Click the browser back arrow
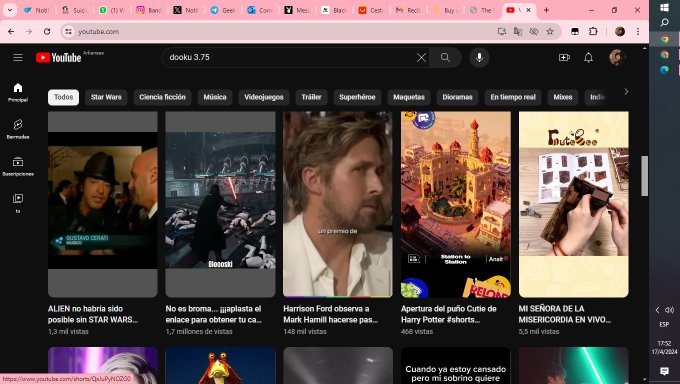Screen dimensions: 680x384 click(11, 31)
